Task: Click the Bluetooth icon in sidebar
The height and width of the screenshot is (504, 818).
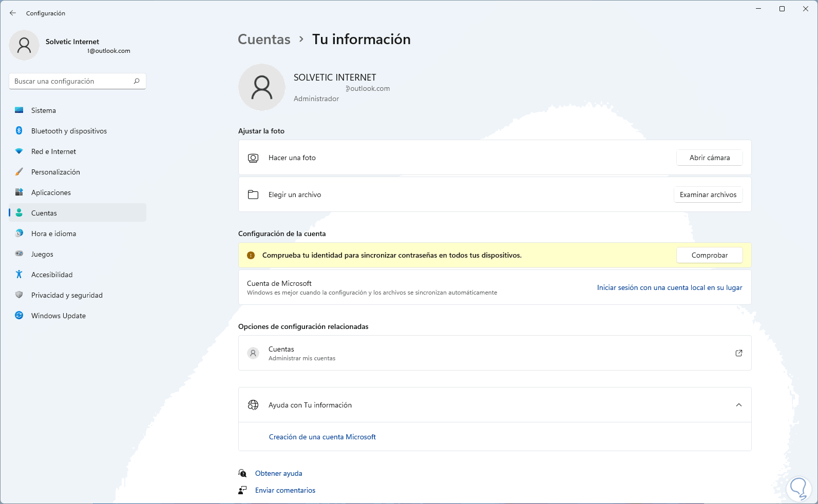Action: point(19,131)
